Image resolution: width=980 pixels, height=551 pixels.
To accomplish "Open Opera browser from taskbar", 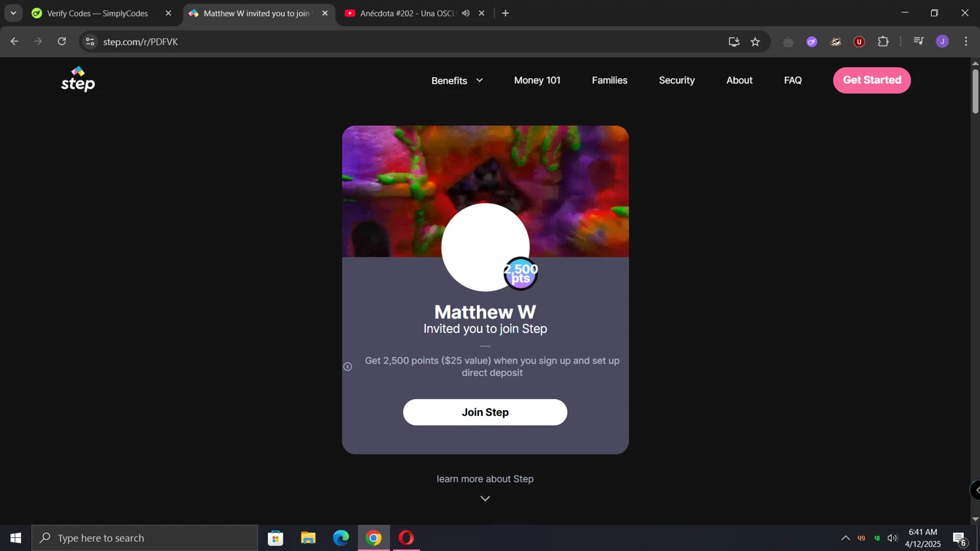I will point(406,538).
